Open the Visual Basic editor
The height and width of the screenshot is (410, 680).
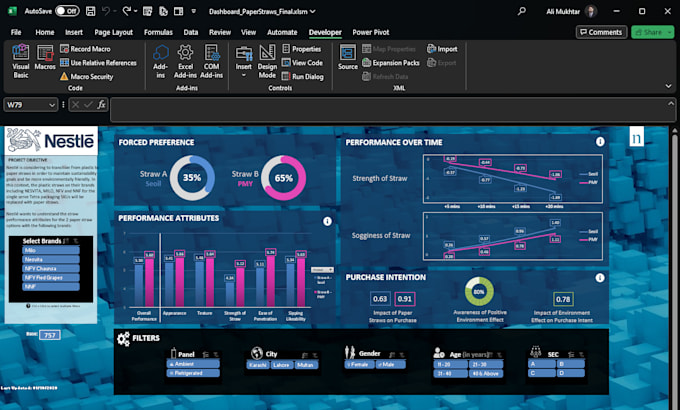point(20,62)
